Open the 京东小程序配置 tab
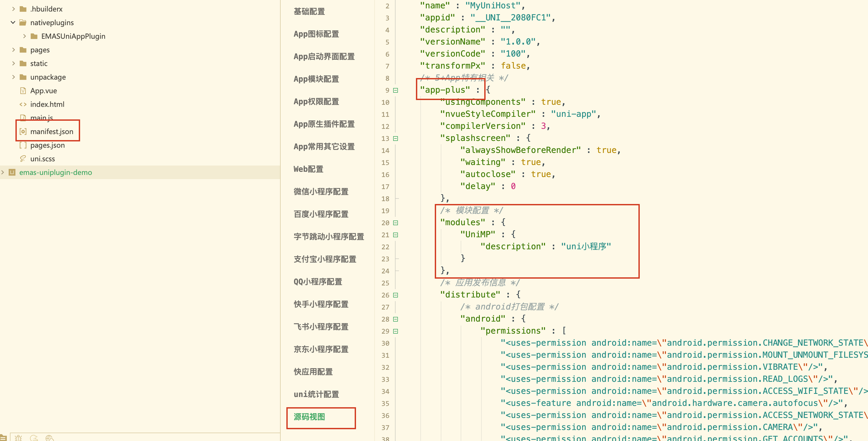The width and height of the screenshot is (868, 441). pos(321,349)
